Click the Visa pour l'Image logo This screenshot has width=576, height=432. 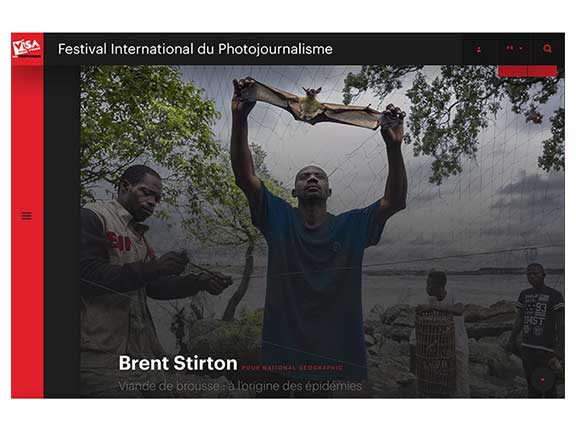(x=27, y=48)
